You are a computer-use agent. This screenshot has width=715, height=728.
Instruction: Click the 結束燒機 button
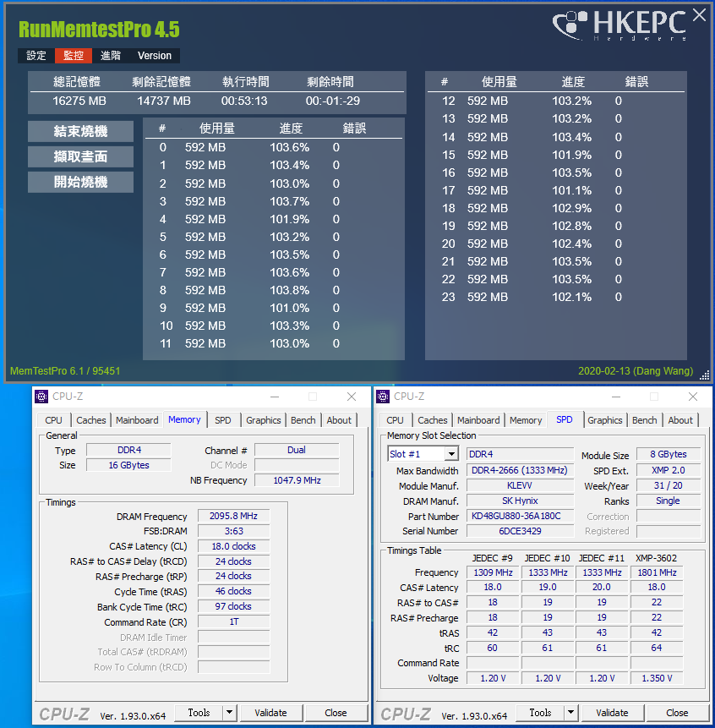coord(81,131)
